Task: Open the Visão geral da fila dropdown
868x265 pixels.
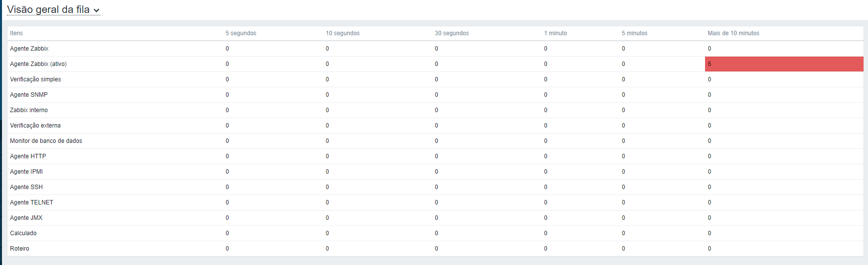Action: pyautogui.click(x=53, y=10)
